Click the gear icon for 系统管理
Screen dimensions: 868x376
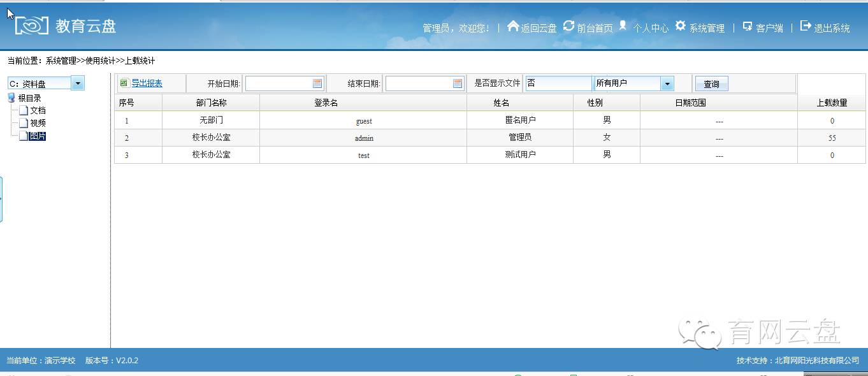pyautogui.click(x=681, y=26)
